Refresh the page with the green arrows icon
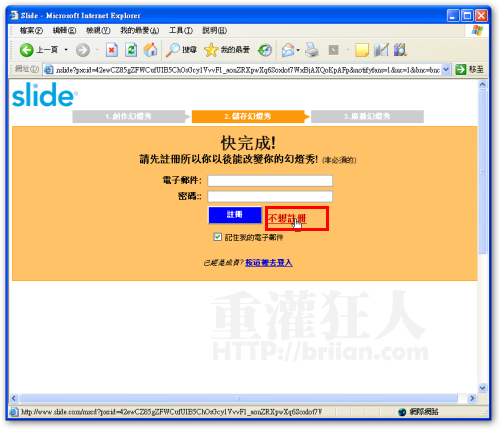This screenshot has width=500, height=429. point(131,50)
